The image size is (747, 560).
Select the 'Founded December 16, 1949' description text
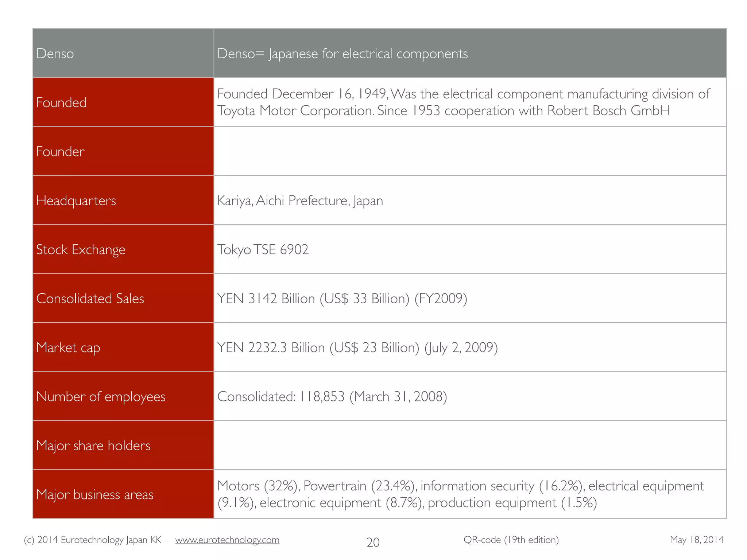tap(463, 102)
